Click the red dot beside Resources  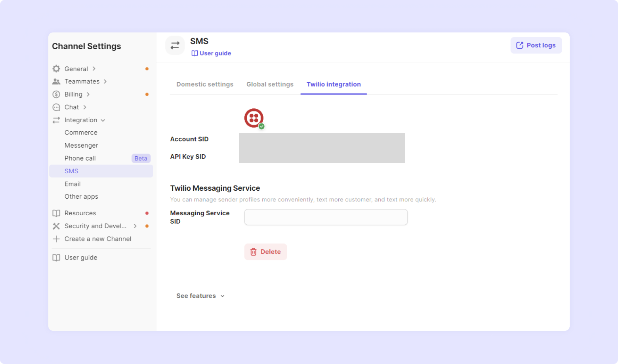[x=147, y=213]
